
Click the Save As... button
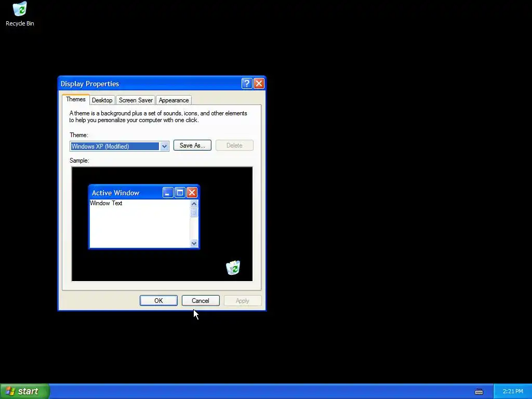pos(192,145)
